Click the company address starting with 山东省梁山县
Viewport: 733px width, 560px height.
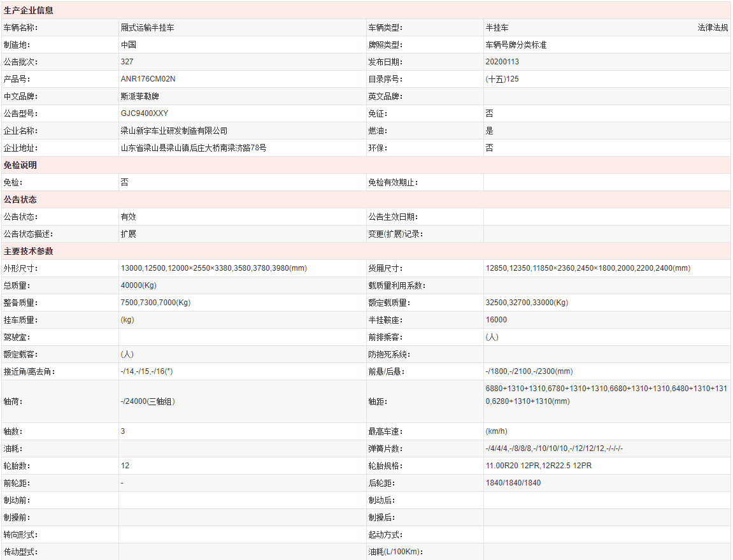coord(194,148)
